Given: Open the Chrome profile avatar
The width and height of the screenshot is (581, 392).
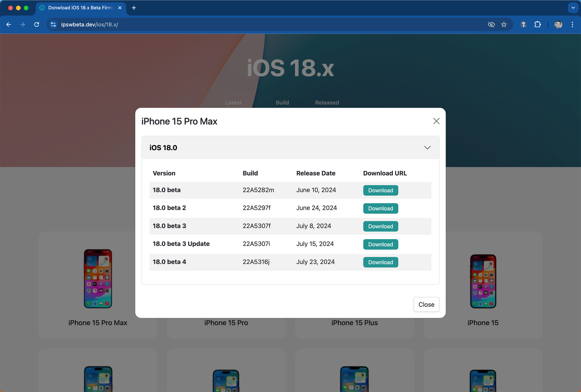Looking at the screenshot, I should tap(558, 24).
